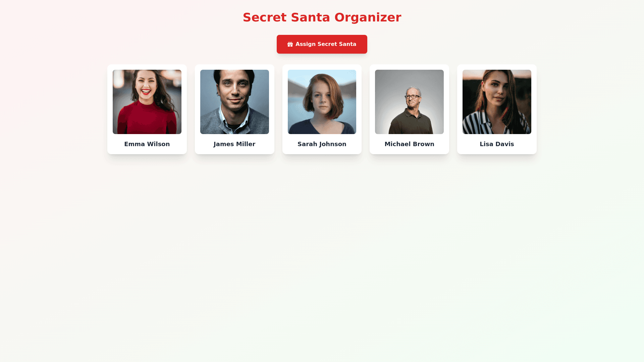
Task: Click the Emma Wilson name label
Action: 147,144
